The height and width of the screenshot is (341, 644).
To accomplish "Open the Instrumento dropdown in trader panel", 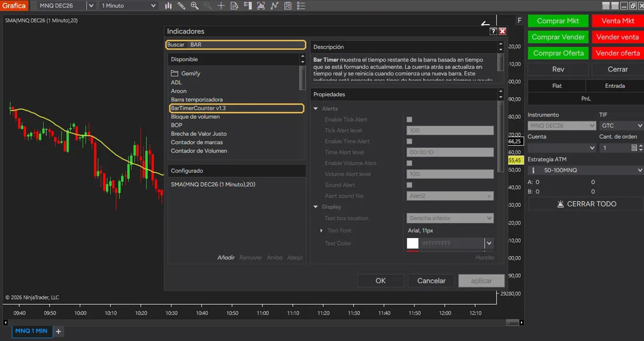I will pyautogui.click(x=561, y=126).
